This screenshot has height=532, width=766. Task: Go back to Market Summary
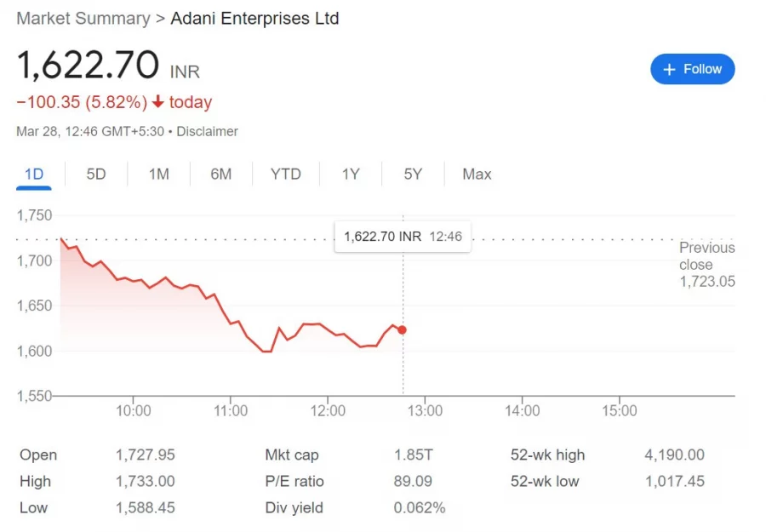[83, 18]
